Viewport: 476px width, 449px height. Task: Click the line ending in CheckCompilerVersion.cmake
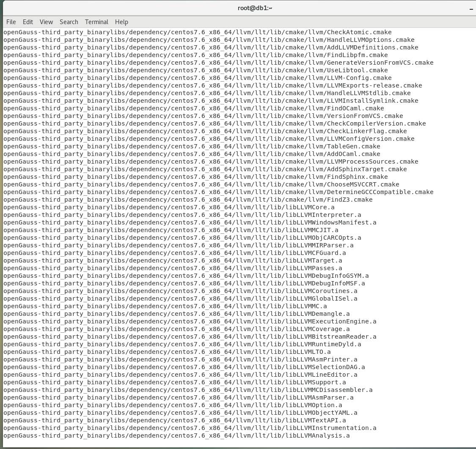215,123
